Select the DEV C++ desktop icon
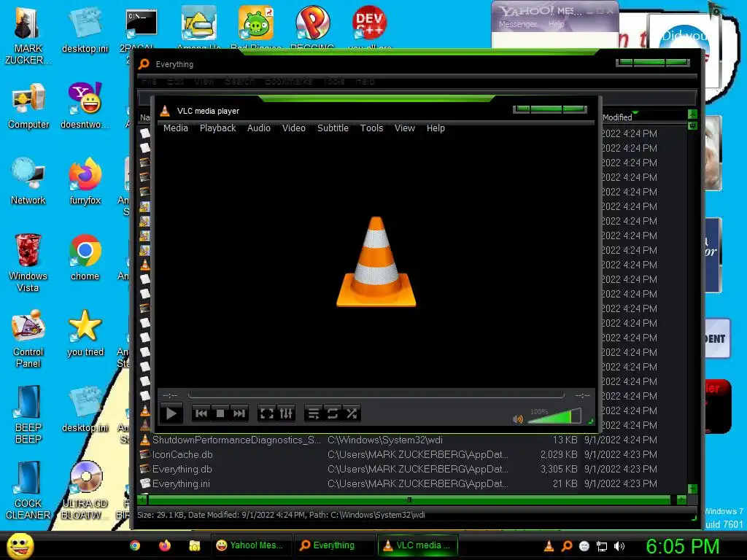747x560 pixels. pyautogui.click(x=369, y=28)
